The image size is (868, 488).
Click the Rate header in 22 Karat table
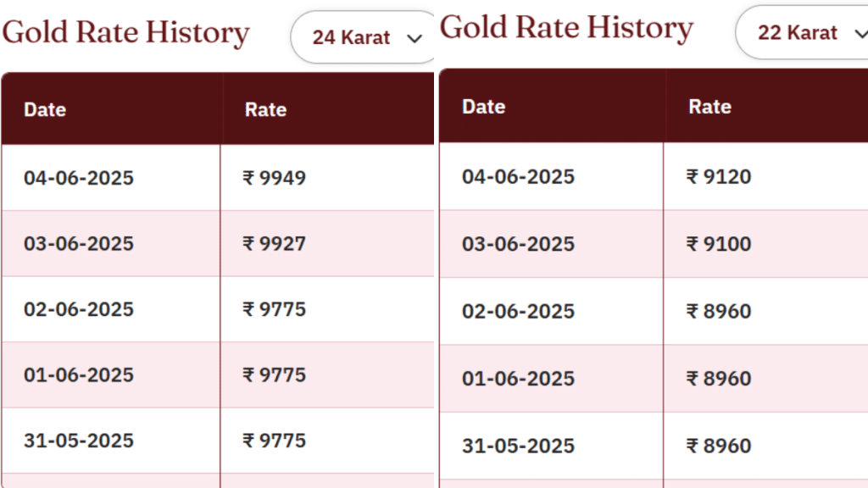[709, 106]
